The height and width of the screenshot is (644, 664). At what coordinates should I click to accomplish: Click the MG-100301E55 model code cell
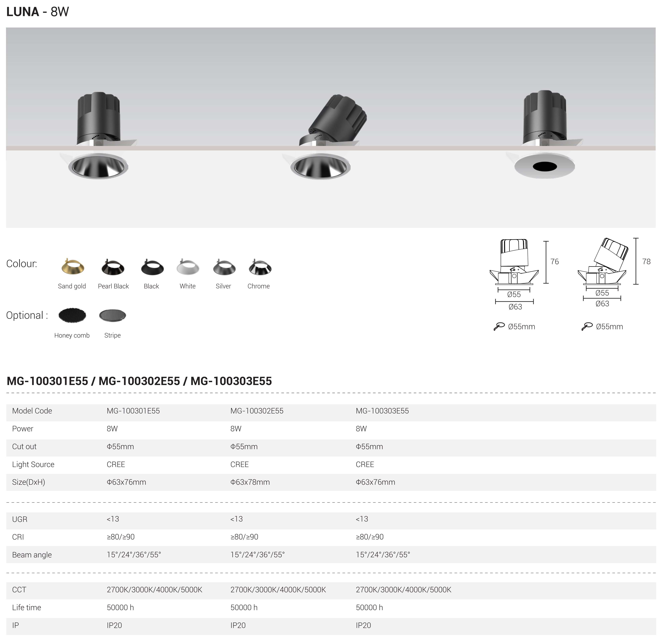133,411
